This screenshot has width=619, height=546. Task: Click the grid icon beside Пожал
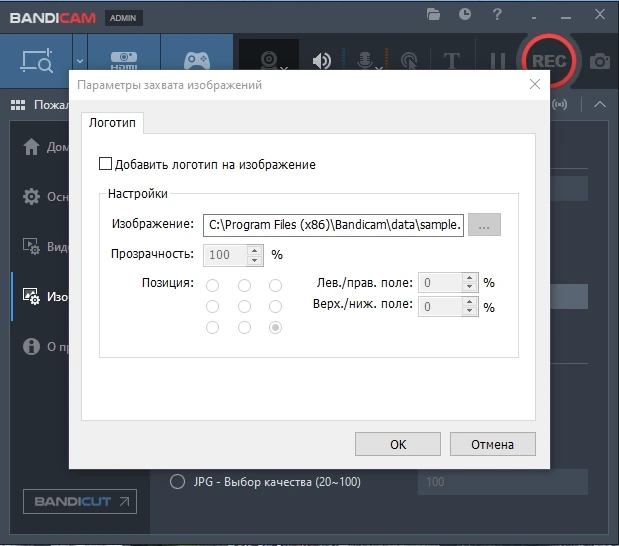18,105
